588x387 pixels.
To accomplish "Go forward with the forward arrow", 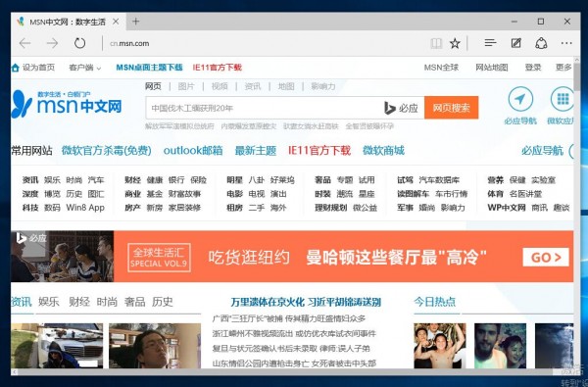I will [52, 43].
